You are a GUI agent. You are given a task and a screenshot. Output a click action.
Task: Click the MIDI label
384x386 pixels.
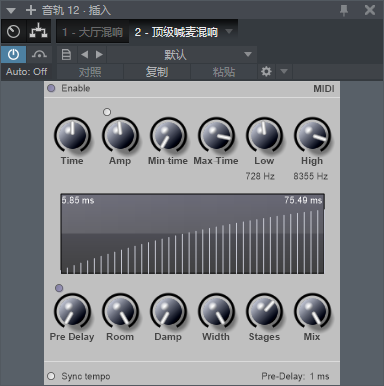[x=324, y=89]
